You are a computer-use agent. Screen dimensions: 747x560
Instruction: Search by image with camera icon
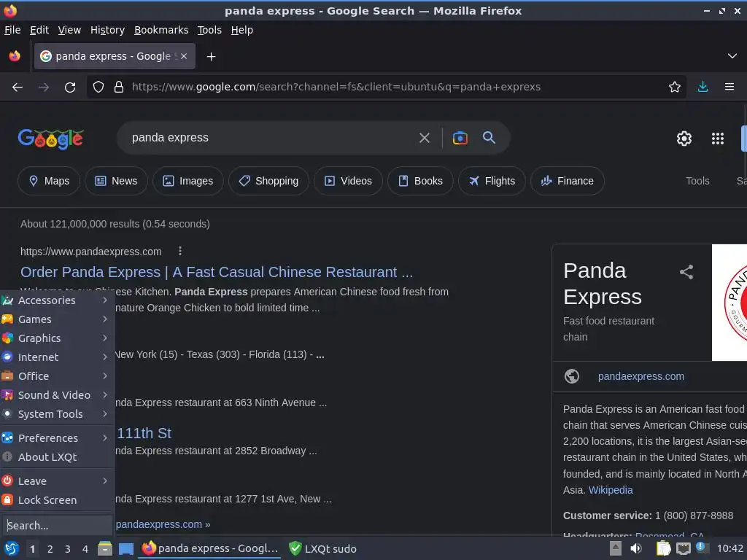(x=460, y=138)
